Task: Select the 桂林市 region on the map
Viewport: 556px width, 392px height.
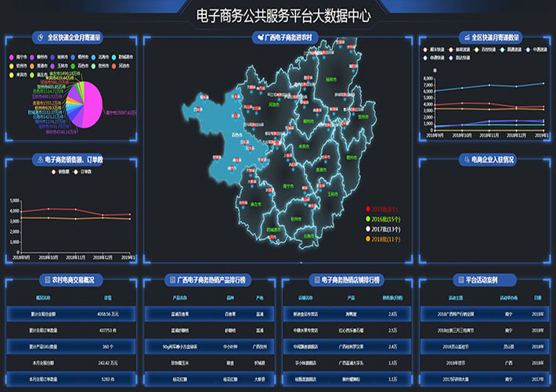Action: (x=331, y=79)
